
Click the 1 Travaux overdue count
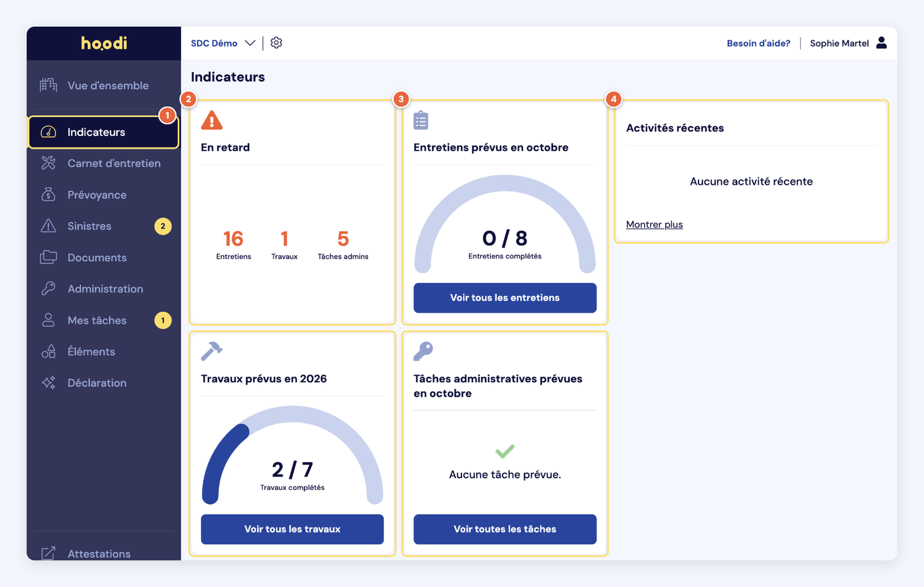pos(284,245)
